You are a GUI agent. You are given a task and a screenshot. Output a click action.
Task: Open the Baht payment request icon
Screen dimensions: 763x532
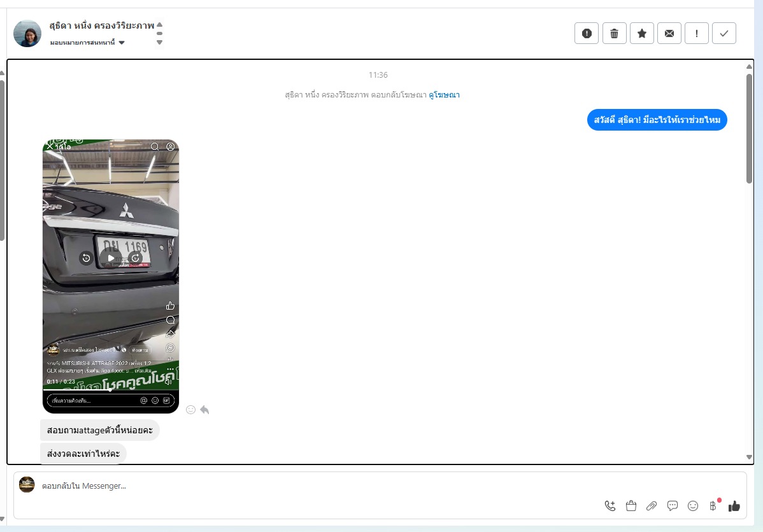(713, 506)
